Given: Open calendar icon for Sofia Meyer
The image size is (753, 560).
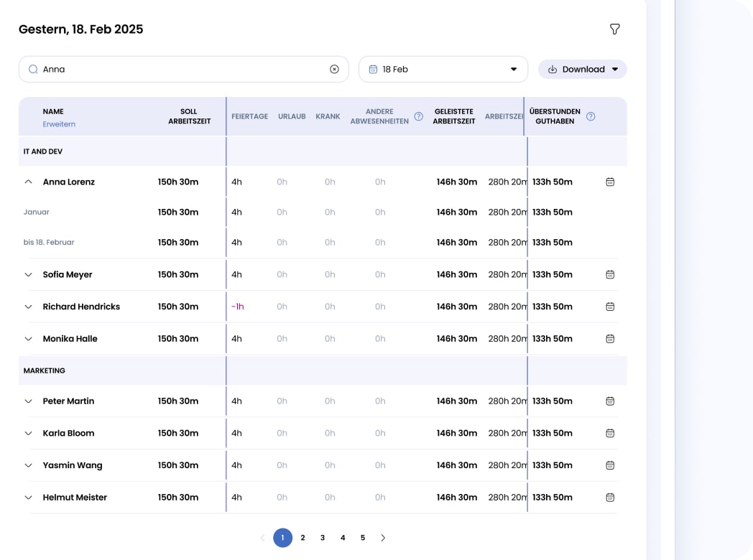Looking at the screenshot, I should (x=610, y=275).
